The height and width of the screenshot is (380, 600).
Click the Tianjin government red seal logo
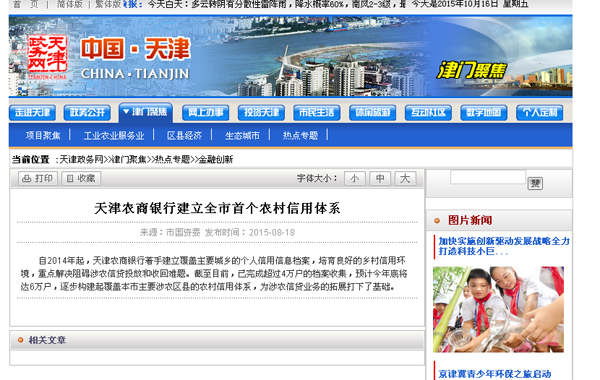(x=47, y=54)
